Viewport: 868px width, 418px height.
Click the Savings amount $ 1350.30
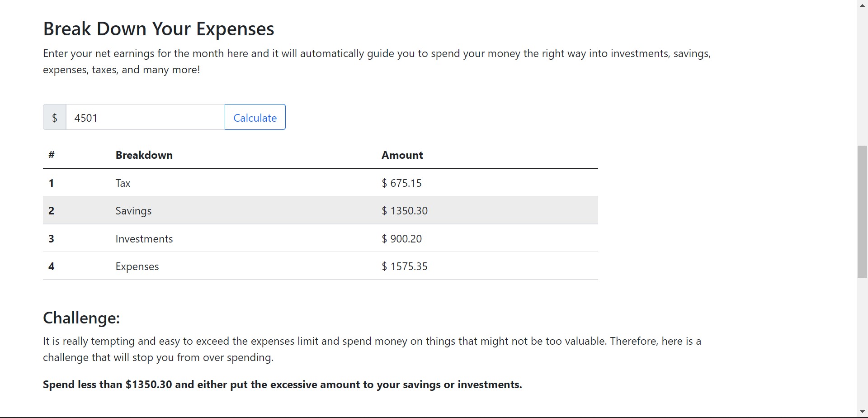pos(405,211)
